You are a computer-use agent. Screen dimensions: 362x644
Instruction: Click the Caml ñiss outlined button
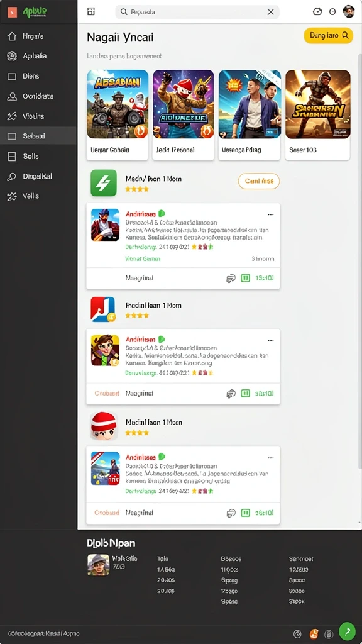[x=258, y=181]
